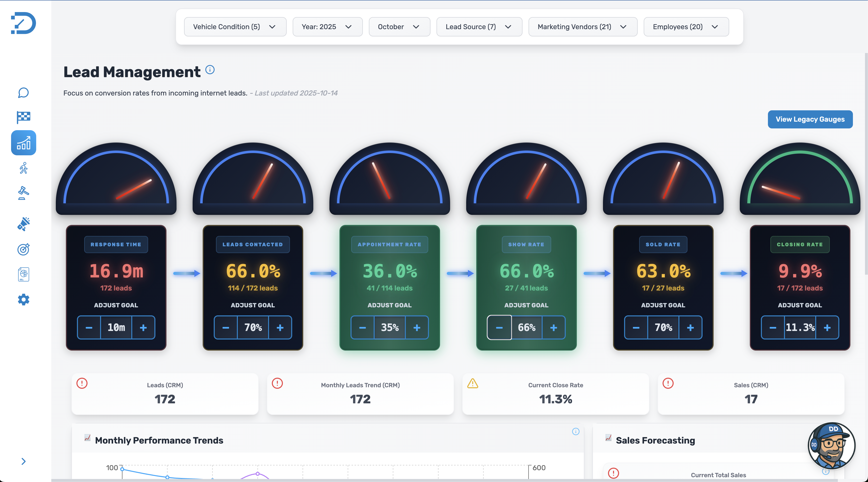Expand sidebar with bottom chevron arrow
Screen dimensions: 868x482
[23, 461]
